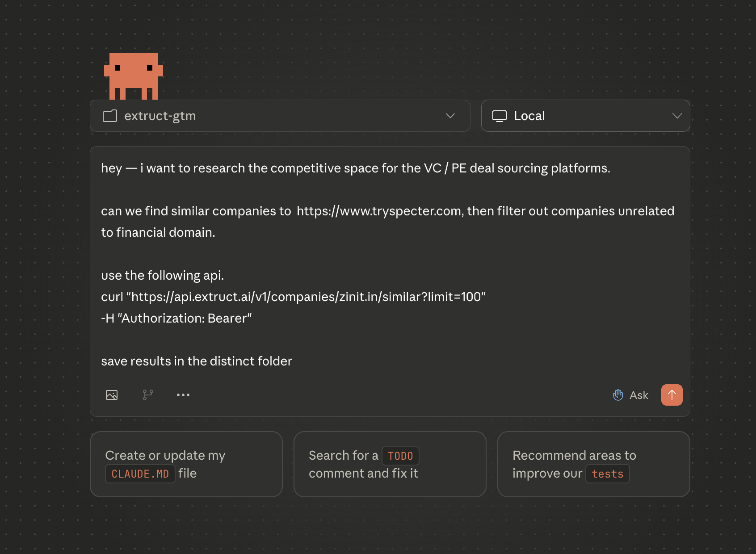
Task: Click the monitor icon in the Local selector
Action: point(500,116)
